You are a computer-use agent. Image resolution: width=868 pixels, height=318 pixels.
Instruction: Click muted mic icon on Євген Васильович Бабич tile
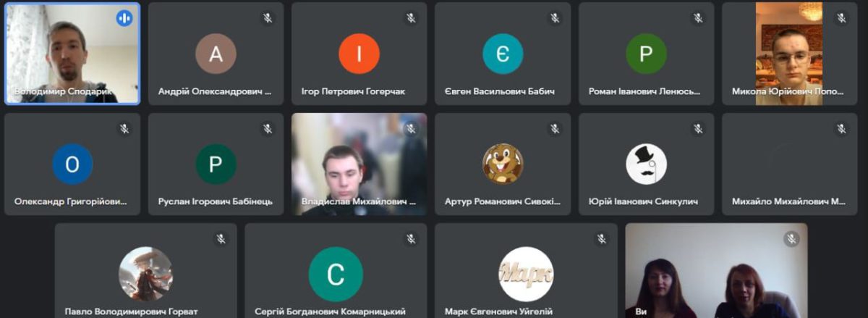click(555, 18)
